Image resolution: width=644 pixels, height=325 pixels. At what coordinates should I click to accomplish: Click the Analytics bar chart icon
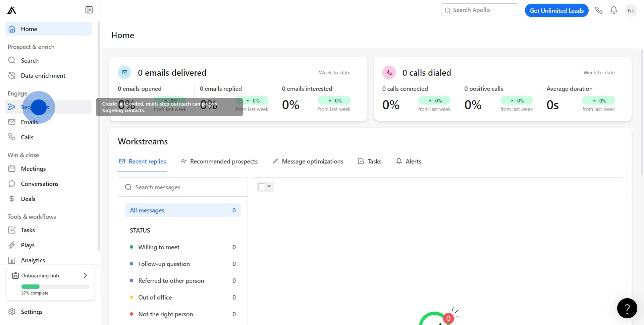pyautogui.click(x=12, y=260)
